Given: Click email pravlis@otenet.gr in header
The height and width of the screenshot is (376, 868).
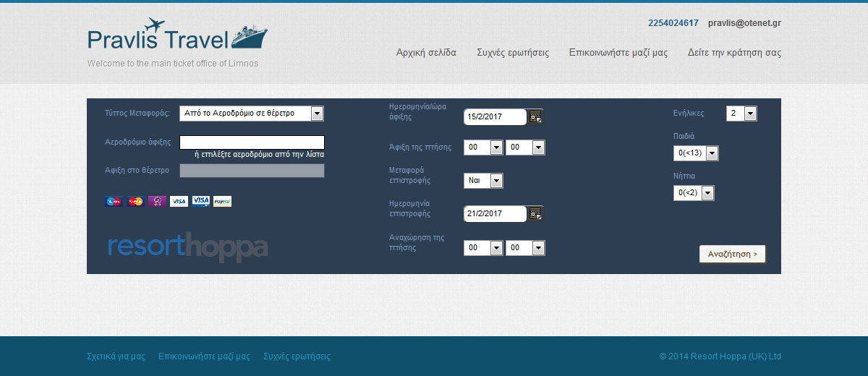Looking at the screenshot, I should [744, 23].
